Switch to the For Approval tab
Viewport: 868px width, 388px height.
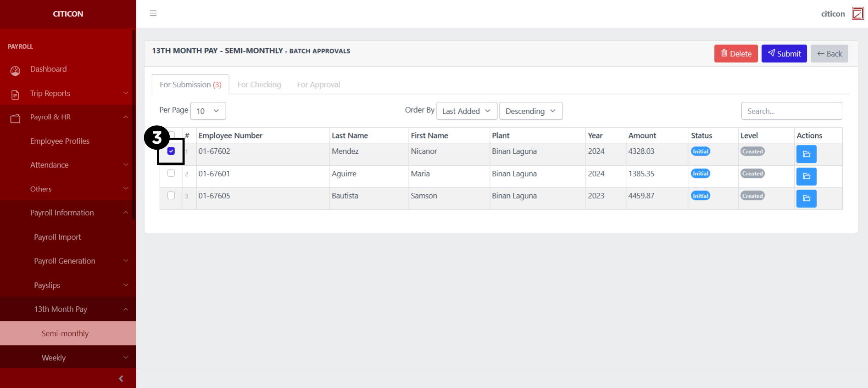tap(318, 84)
